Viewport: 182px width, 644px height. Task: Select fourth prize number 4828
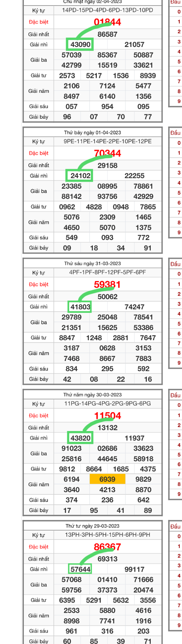pyautogui.click(x=94, y=207)
